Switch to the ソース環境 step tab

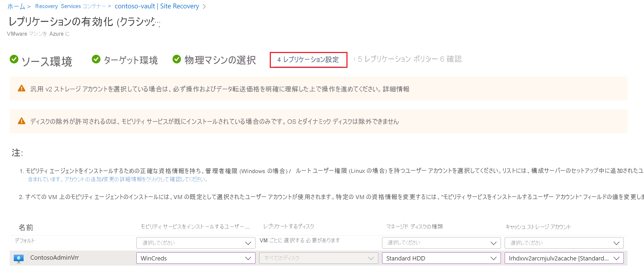[x=47, y=61]
